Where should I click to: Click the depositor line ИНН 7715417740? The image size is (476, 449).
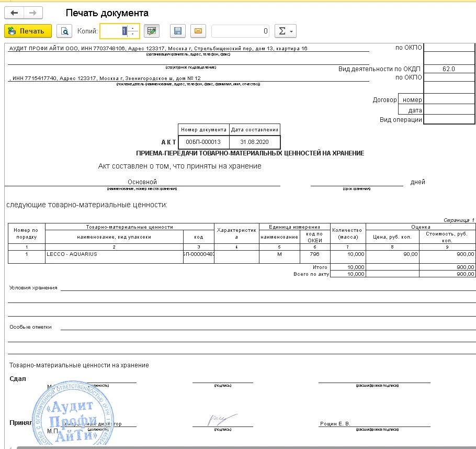(x=105, y=78)
